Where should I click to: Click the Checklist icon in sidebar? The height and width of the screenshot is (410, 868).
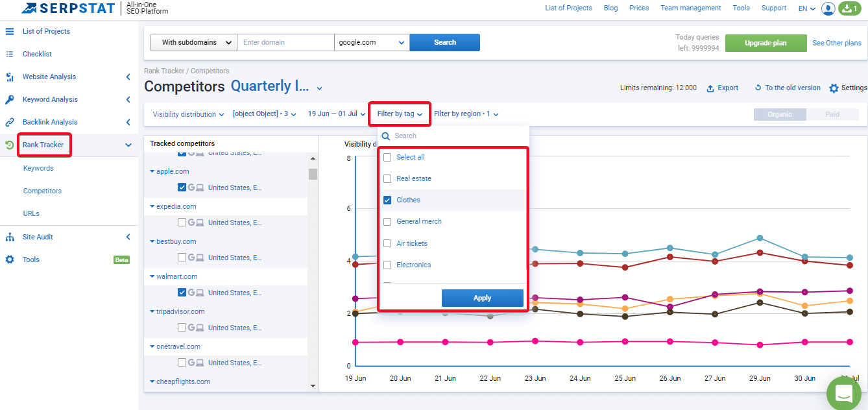pyautogui.click(x=10, y=54)
